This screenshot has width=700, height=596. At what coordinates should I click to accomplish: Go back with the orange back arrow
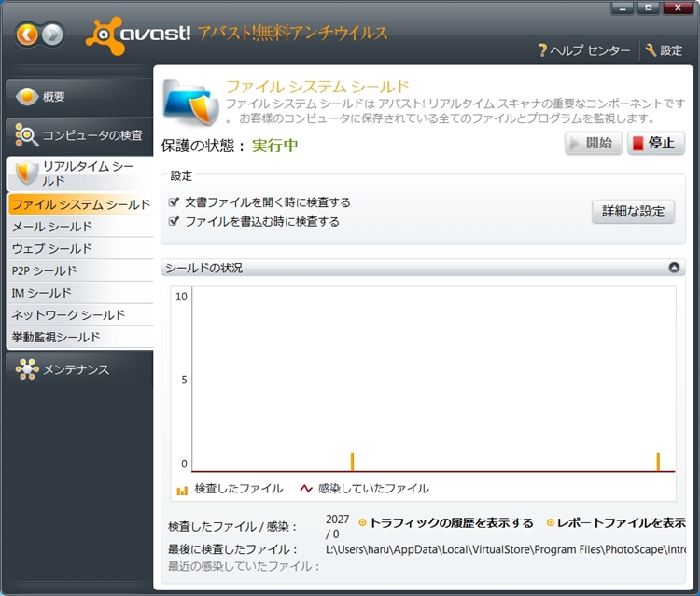pyautogui.click(x=28, y=35)
